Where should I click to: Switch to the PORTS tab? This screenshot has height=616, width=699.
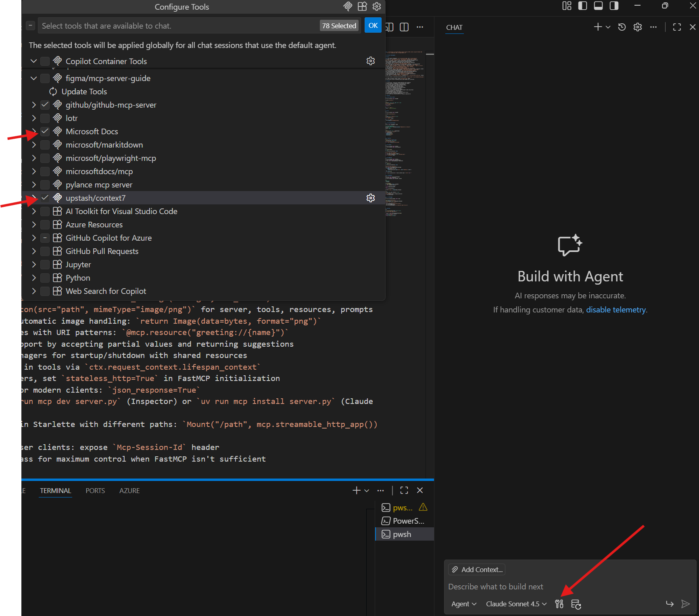coord(95,490)
